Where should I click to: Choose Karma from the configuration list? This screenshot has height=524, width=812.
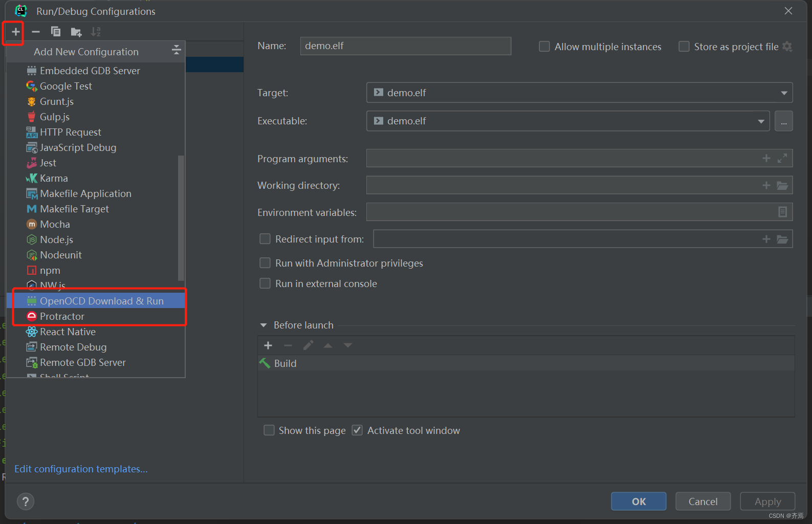[x=92, y=178]
